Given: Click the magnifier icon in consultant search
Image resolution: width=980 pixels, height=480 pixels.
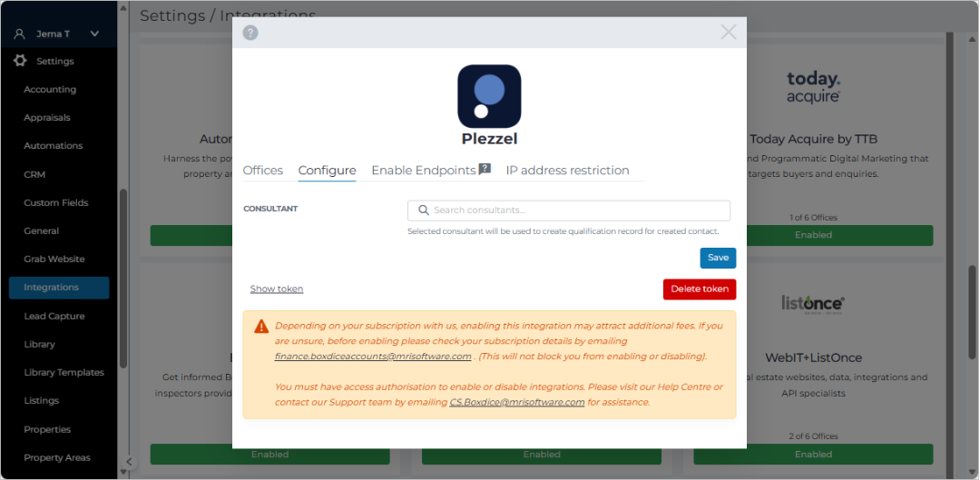Looking at the screenshot, I should (x=423, y=211).
